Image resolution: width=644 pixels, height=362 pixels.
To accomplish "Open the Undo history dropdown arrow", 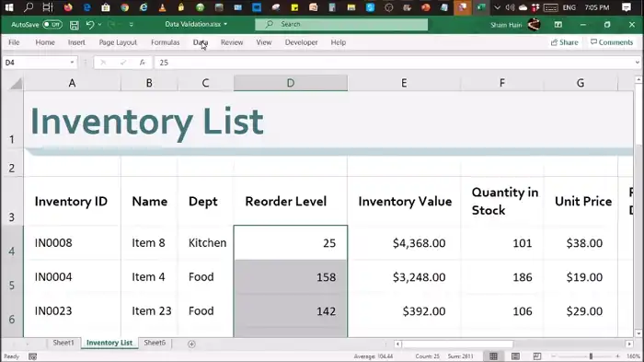I will (x=99, y=25).
